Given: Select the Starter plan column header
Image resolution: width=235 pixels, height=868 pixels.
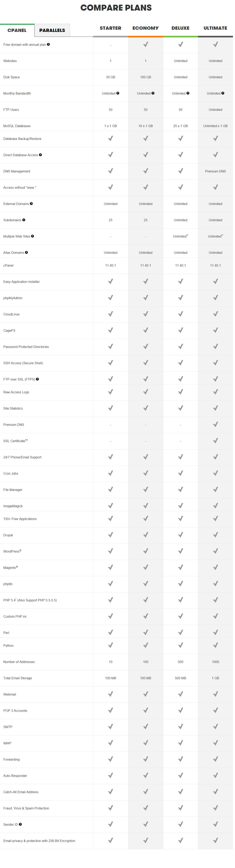Looking at the screenshot, I should coord(110,28).
